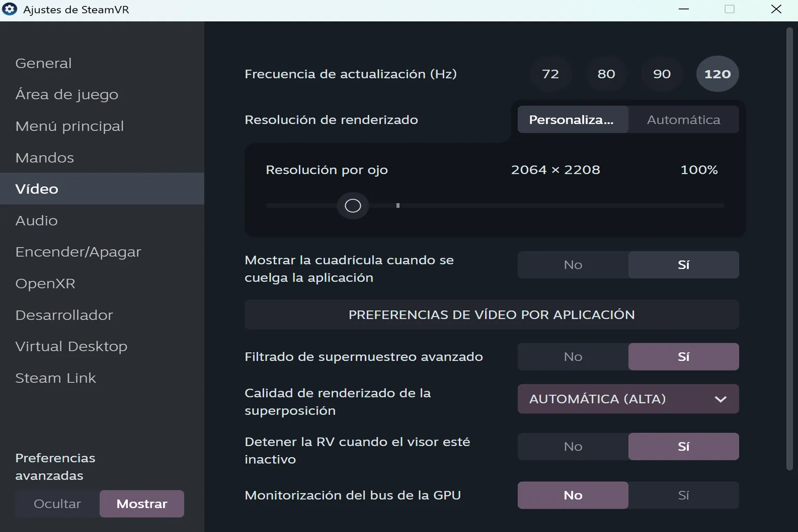Disable Filtrado de supermuestreo avanzado
The height and width of the screenshot is (532, 798).
point(573,357)
